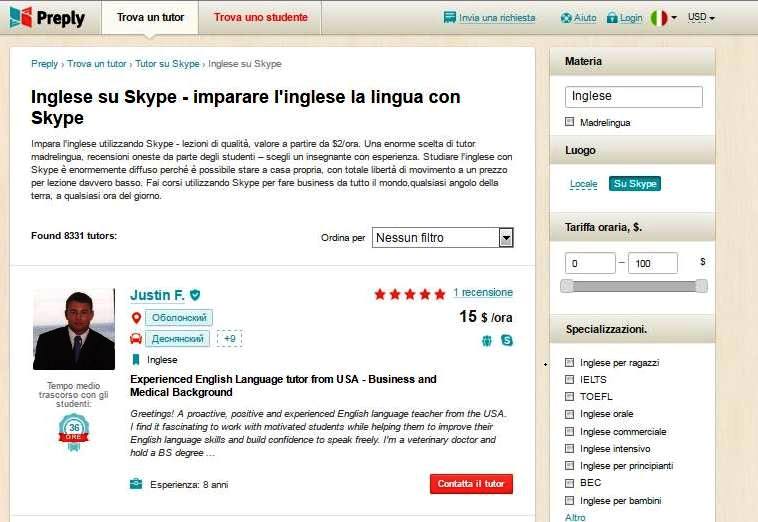Check the IELTS specialization box
The image size is (758, 522).
569,379
